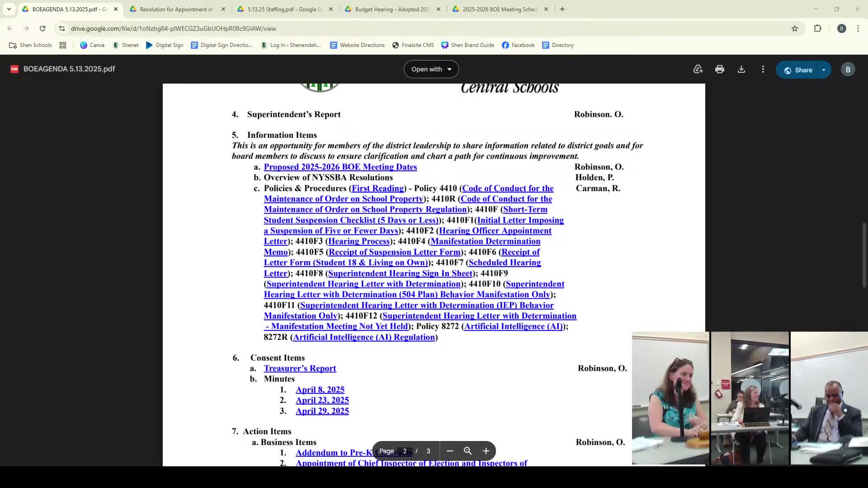
Task: Click the page number input field
Action: (405, 451)
